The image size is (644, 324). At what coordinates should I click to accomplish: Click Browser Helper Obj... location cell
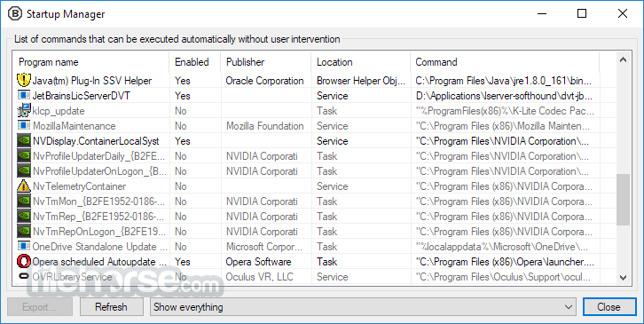point(361,81)
